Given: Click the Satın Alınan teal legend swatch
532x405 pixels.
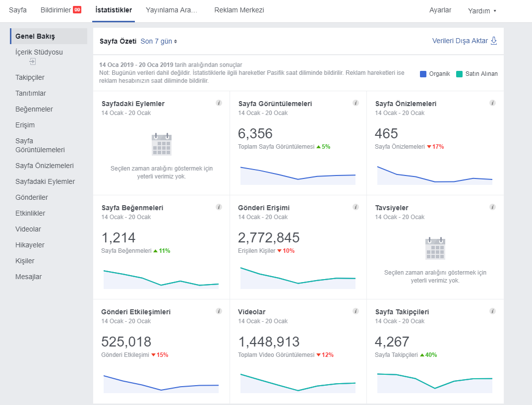Looking at the screenshot, I should tap(459, 74).
